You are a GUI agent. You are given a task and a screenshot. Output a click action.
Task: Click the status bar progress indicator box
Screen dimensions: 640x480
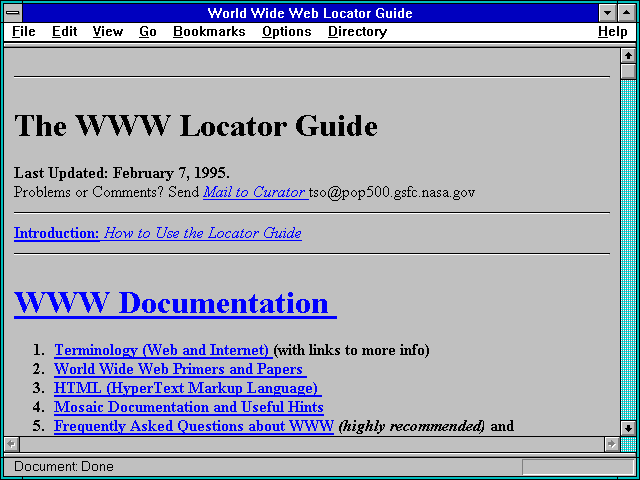578,467
